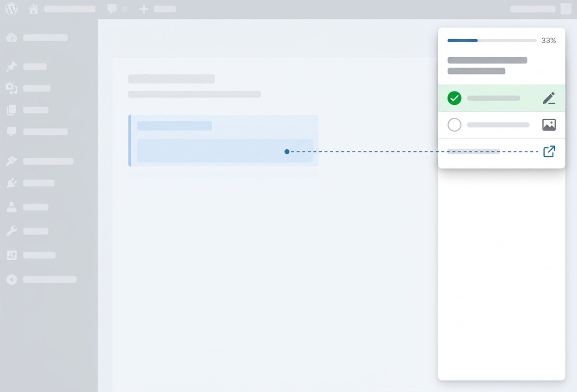This screenshot has height=392, width=577.
Task: Open the user avatar in the admin bar
Action: (x=566, y=9)
